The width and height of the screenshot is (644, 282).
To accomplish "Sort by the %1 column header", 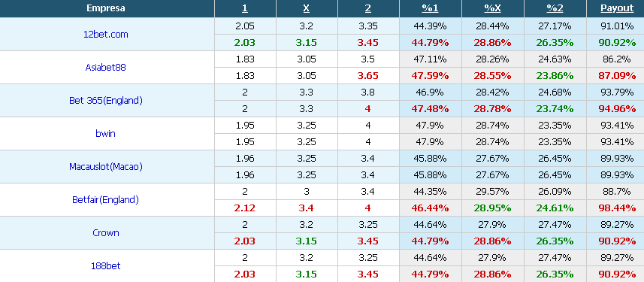I will (x=430, y=8).
